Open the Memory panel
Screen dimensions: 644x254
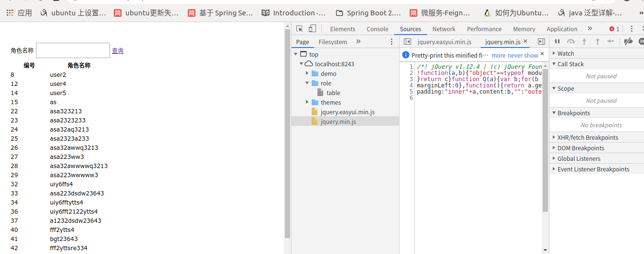click(524, 29)
